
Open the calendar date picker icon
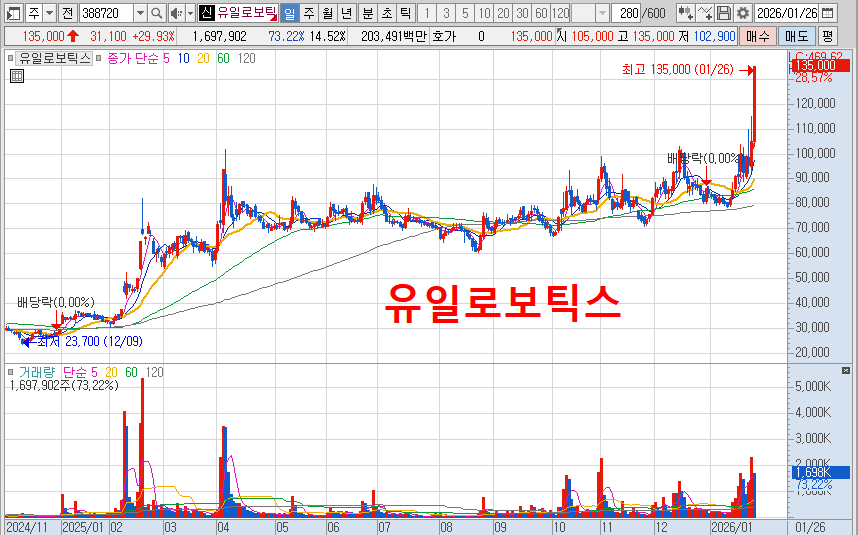828,13
